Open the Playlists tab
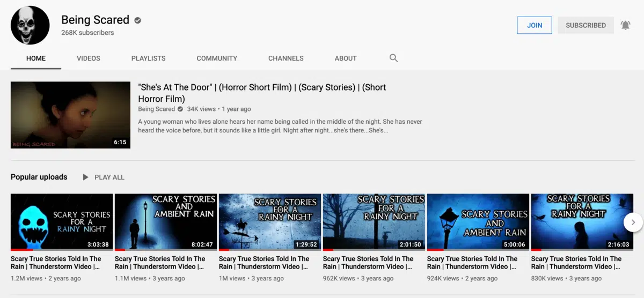Viewport: 644px width, 298px height. [149, 58]
